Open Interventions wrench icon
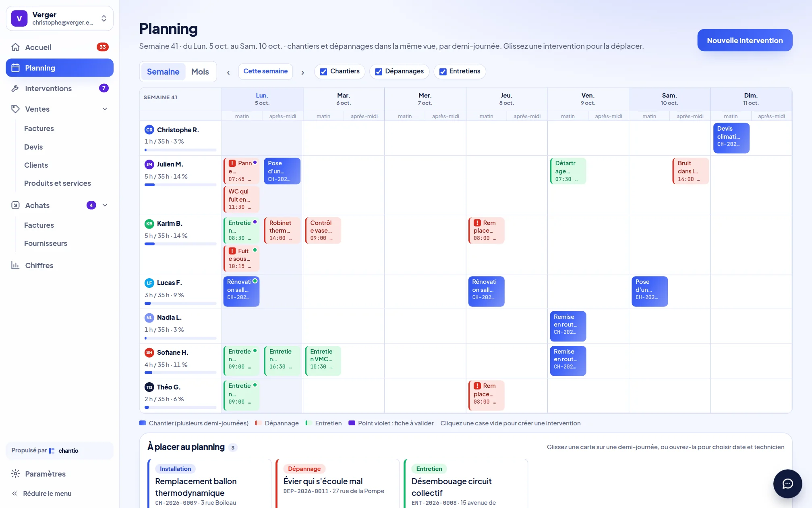Image resolution: width=812 pixels, height=508 pixels. [15, 88]
